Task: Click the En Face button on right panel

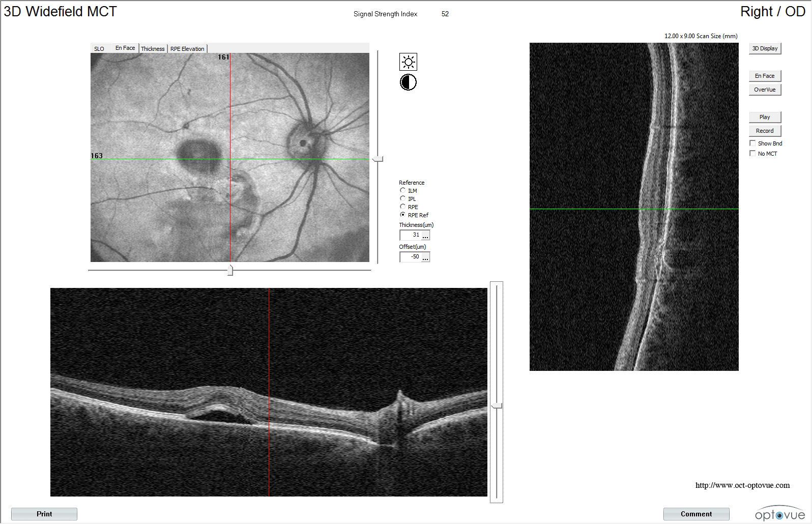Action: pyautogui.click(x=765, y=76)
